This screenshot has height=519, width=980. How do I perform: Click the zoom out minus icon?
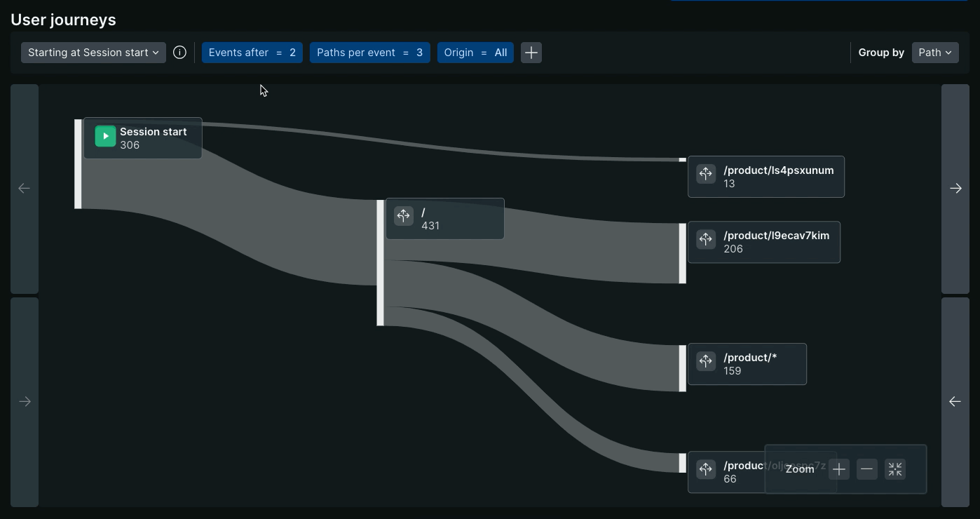[x=866, y=469]
